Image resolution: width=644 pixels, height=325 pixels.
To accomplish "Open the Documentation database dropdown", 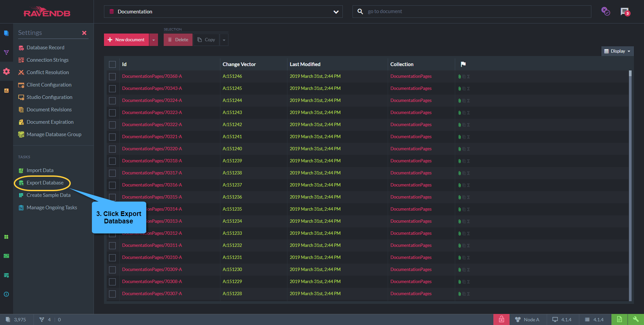I will [x=223, y=11].
